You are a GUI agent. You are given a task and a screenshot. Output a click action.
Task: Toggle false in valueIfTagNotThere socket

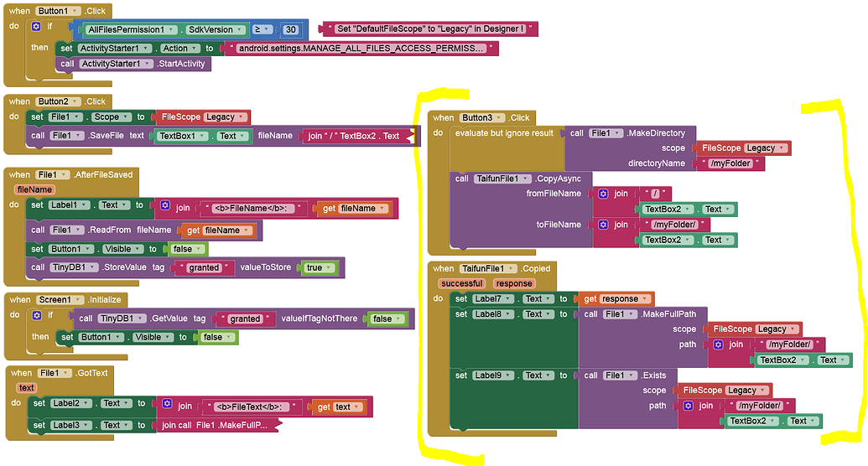coord(387,318)
